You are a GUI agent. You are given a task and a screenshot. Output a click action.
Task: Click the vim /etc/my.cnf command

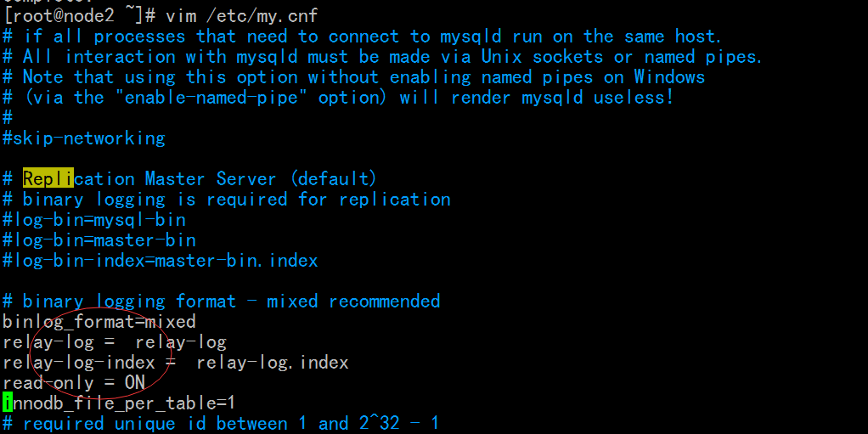242,15
